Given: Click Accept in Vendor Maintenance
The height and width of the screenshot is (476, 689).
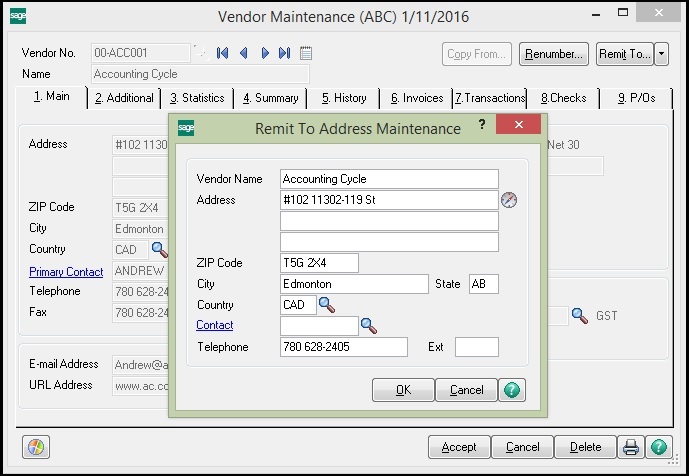Looking at the screenshot, I should (x=459, y=447).
